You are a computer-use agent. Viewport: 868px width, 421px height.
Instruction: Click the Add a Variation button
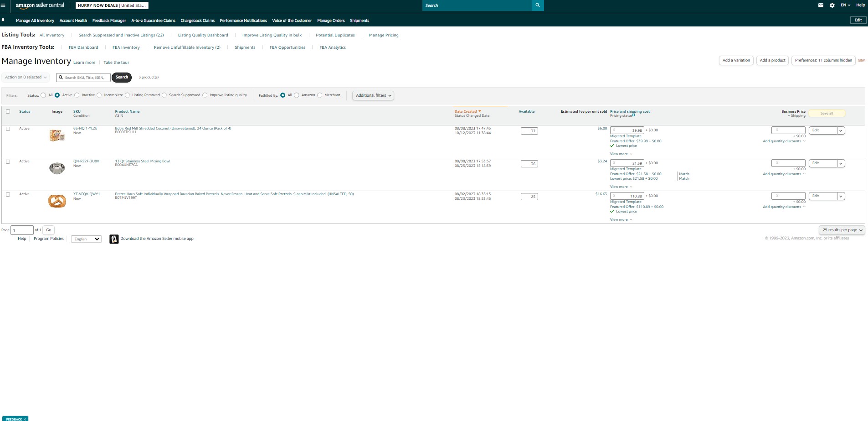click(x=736, y=60)
